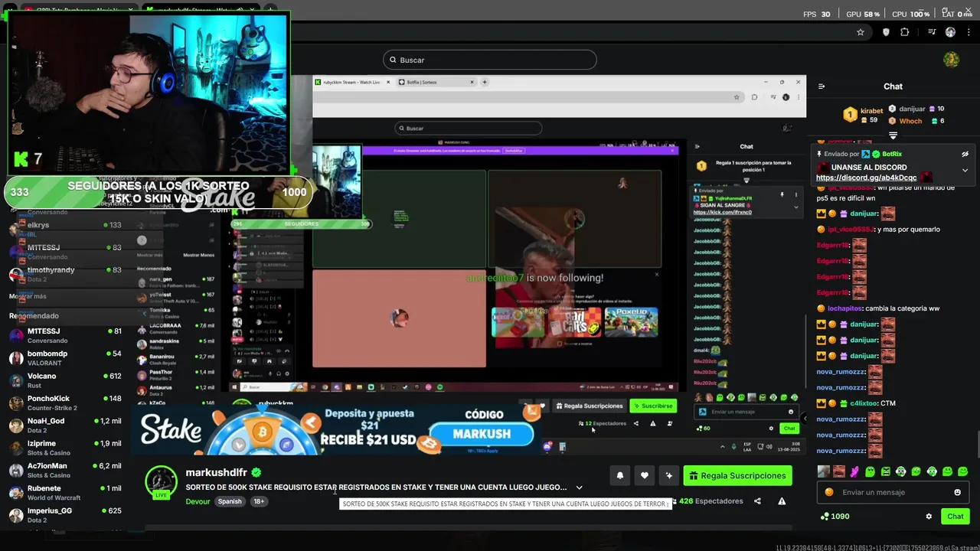
Task: Open kirabet's entry in gift leaderboard
Action: pos(864,115)
